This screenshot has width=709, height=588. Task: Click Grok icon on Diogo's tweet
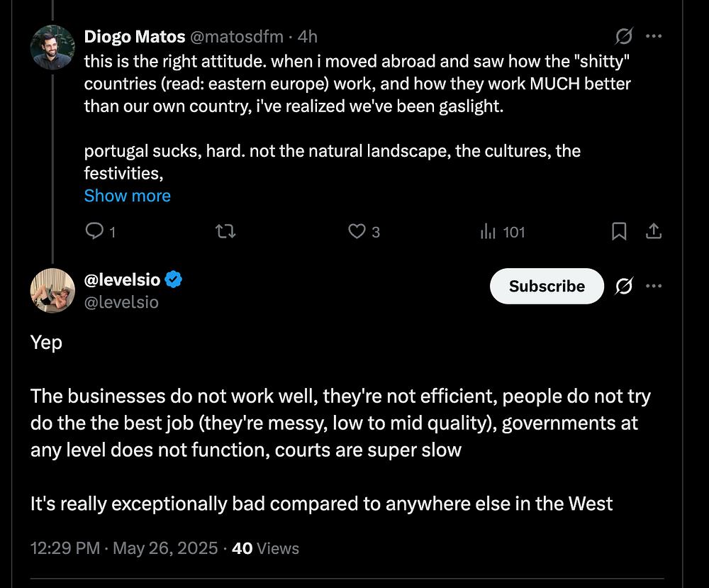pyautogui.click(x=624, y=35)
